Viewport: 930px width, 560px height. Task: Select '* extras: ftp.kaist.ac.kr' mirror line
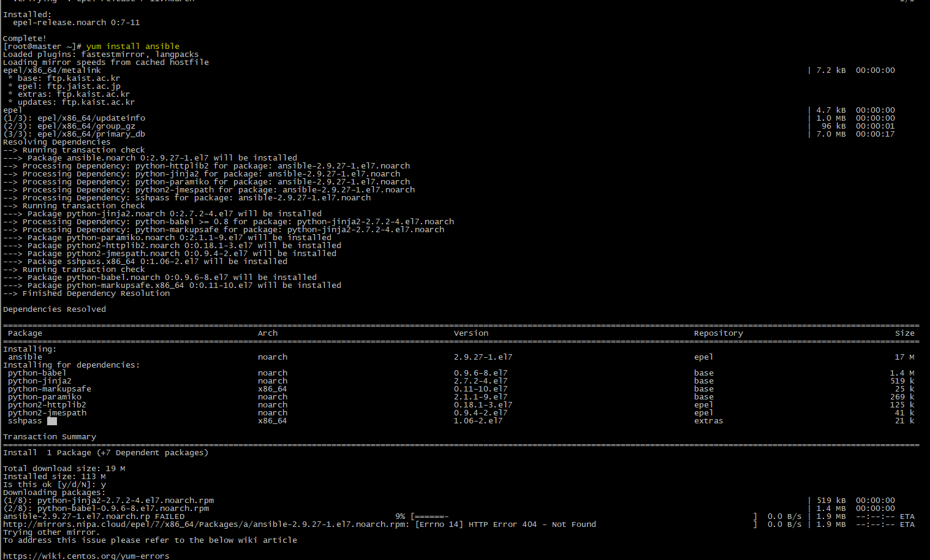[x=69, y=94]
